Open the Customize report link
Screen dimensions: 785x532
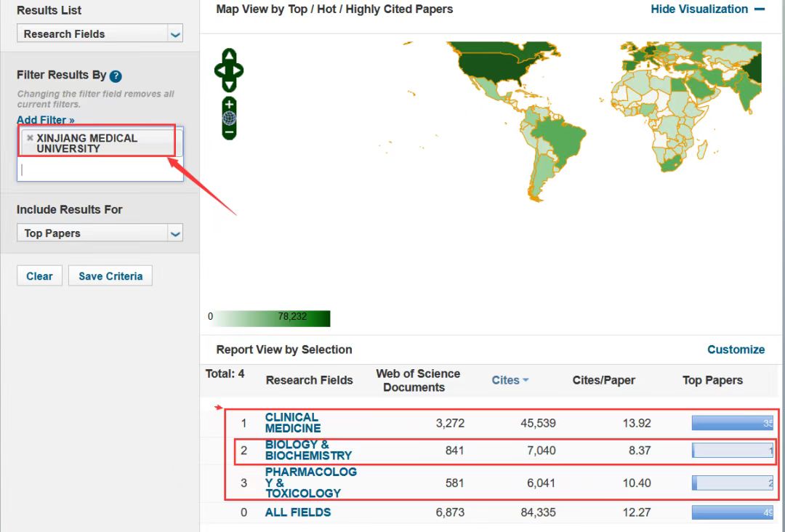pos(736,350)
